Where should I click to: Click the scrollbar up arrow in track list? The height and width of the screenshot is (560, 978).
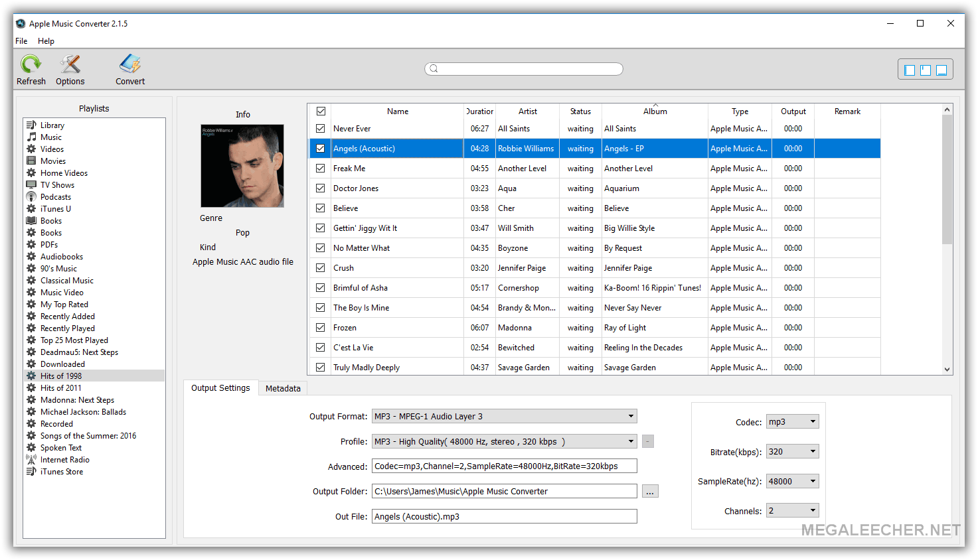pos(947,109)
